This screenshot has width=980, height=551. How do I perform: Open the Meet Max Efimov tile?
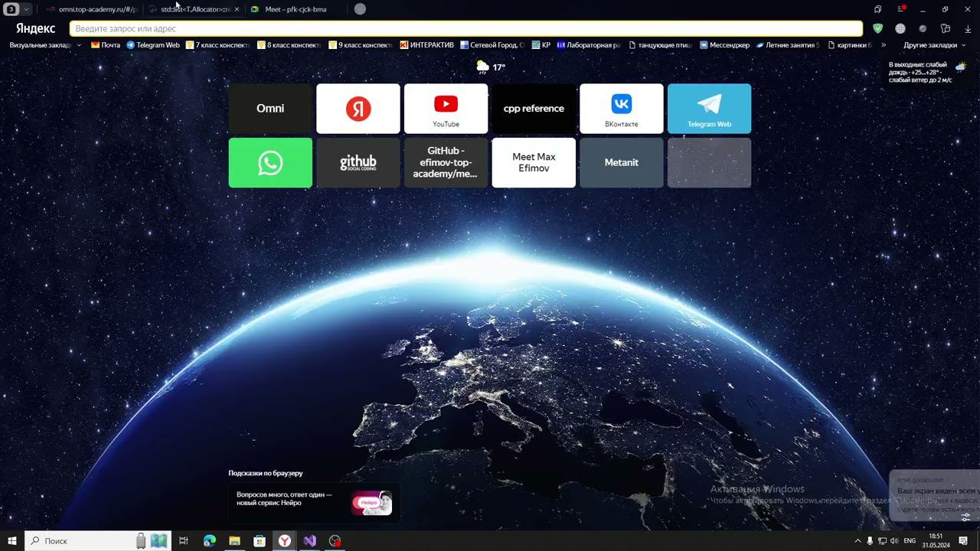534,162
